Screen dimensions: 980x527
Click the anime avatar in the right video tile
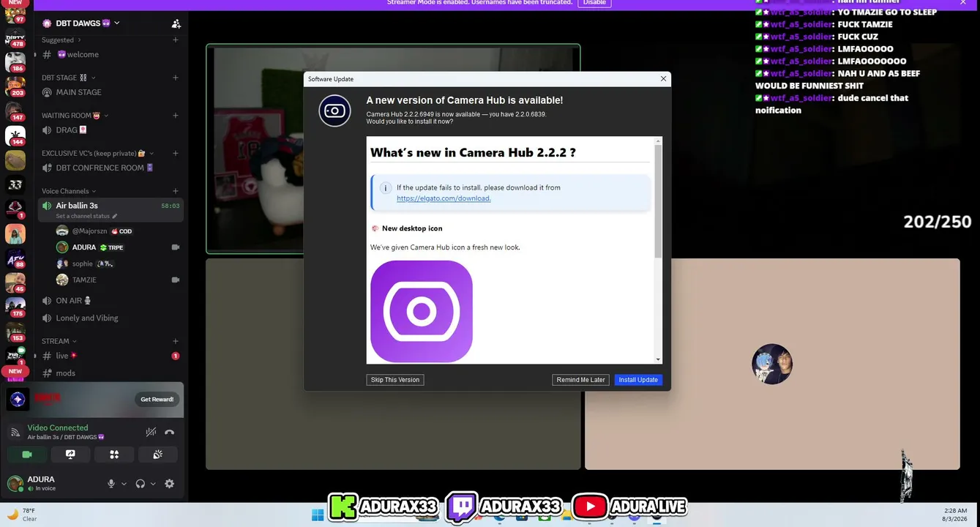[772, 364]
